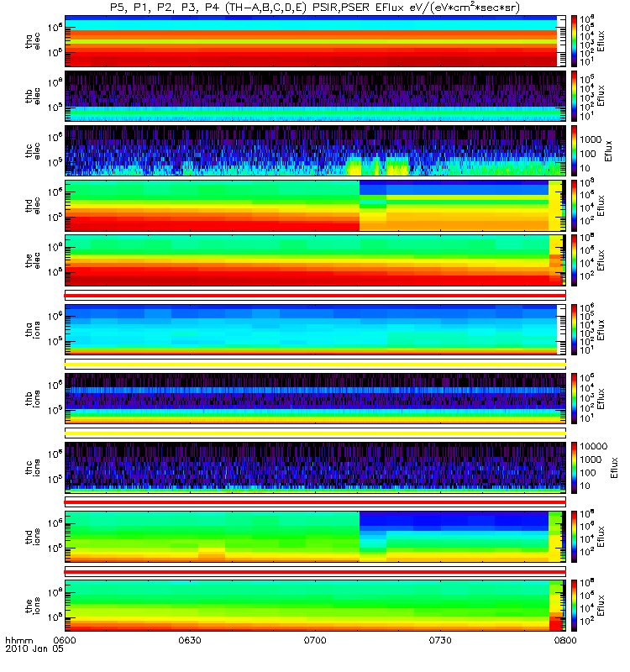Select the 'the elec' Eflux color bar
The height and width of the screenshot is (672, 630).
click(574, 260)
